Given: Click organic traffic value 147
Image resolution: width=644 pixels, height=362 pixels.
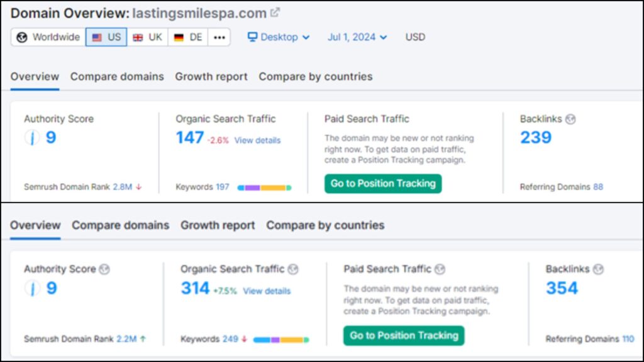Looking at the screenshot, I should (x=190, y=138).
